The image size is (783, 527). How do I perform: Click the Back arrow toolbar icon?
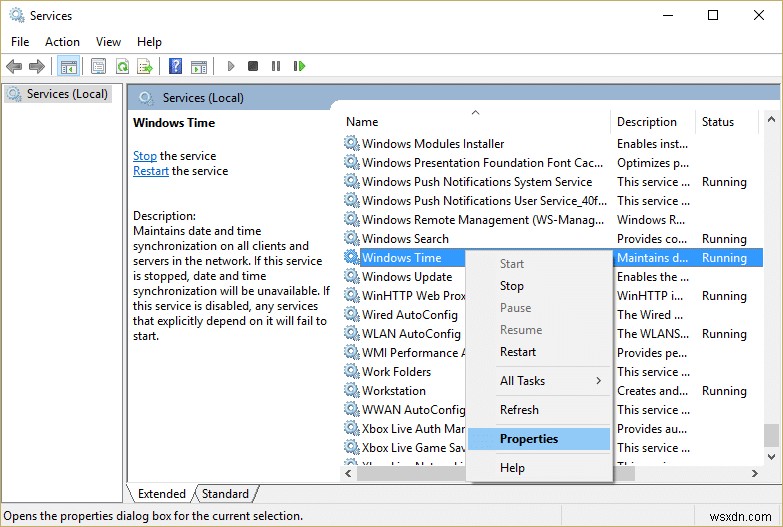pos(14,66)
